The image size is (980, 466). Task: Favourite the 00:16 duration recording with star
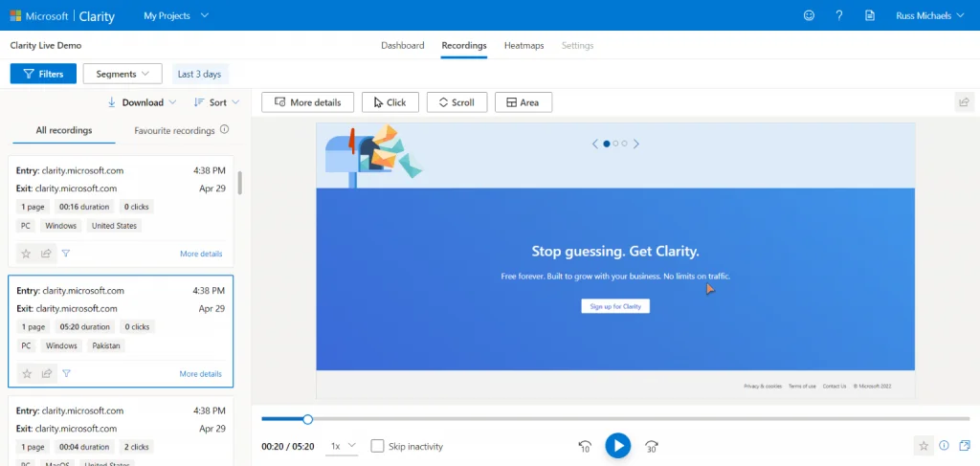click(x=26, y=254)
